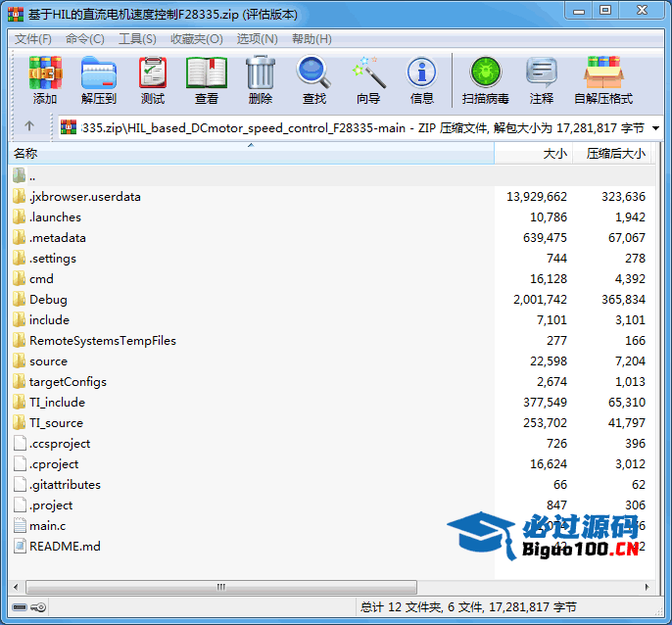This screenshot has width=672, height=625.
Task: Select the targetConfigs folder name
Action: 68,382
